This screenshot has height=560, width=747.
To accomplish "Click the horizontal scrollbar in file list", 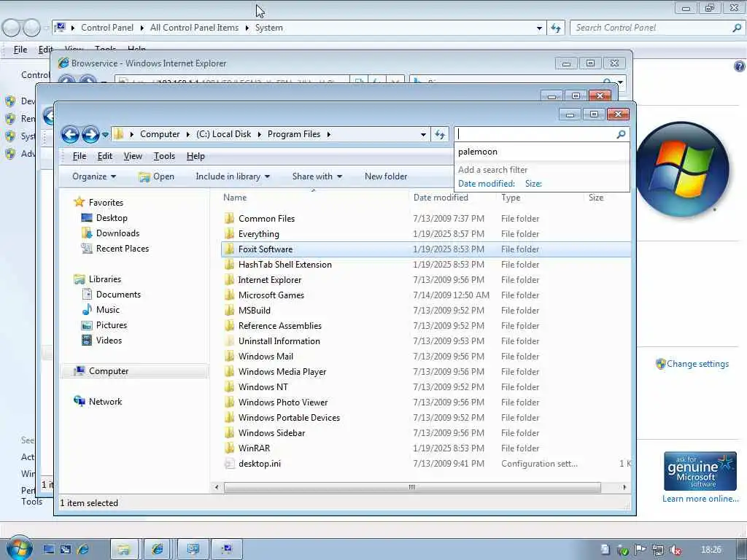I will tap(412, 487).
